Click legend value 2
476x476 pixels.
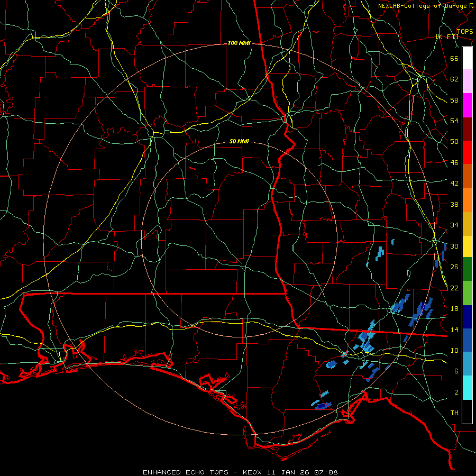[456, 392]
